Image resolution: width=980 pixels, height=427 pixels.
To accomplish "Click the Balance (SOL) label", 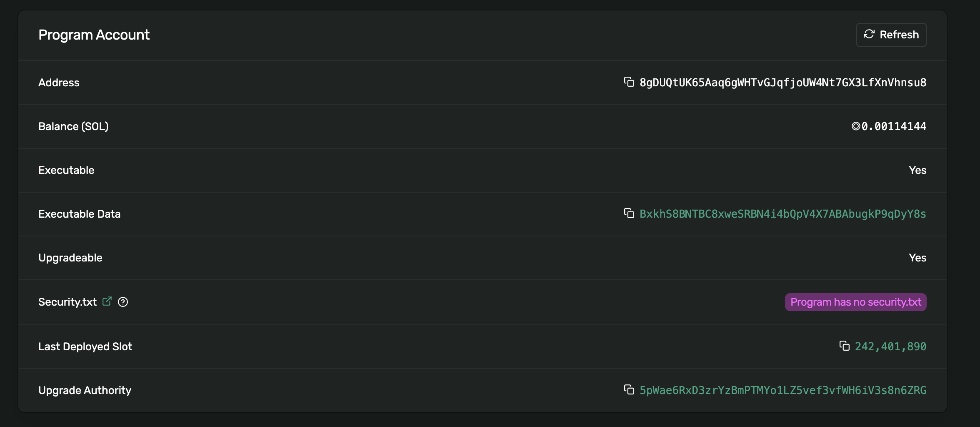I will (73, 126).
